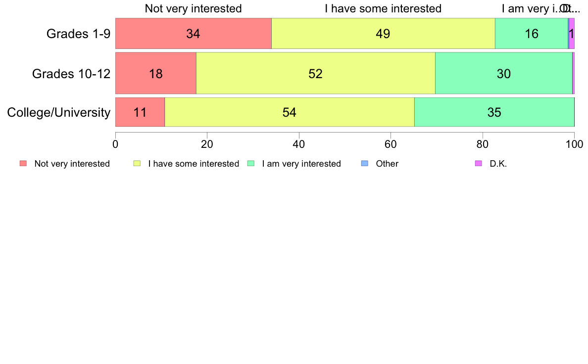
Task: Click the Other legend text label
Action: 387,164
